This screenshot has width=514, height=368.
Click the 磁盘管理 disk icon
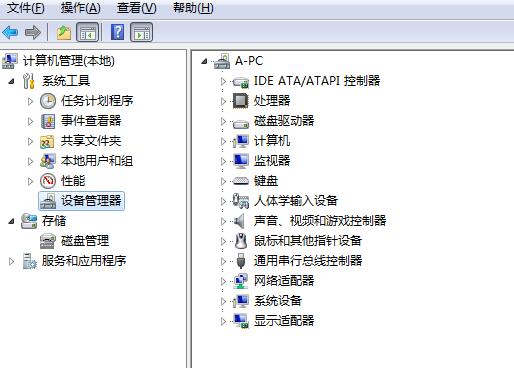pos(48,241)
